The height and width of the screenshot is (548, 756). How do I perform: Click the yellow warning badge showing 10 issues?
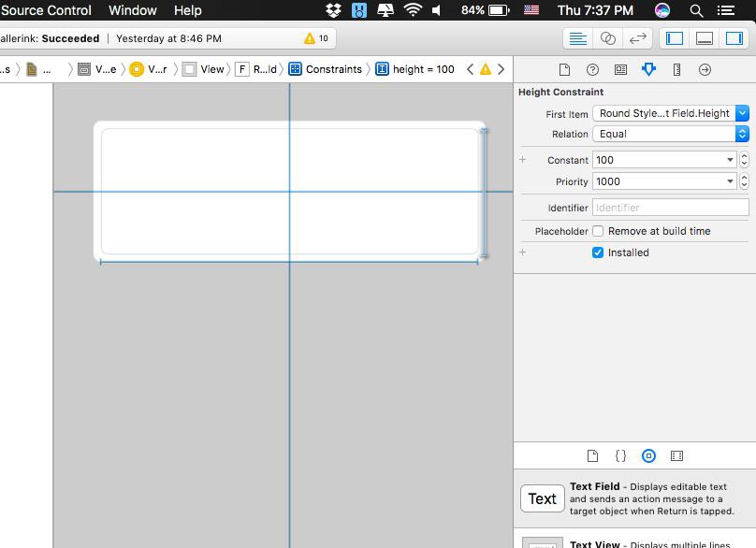point(316,38)
